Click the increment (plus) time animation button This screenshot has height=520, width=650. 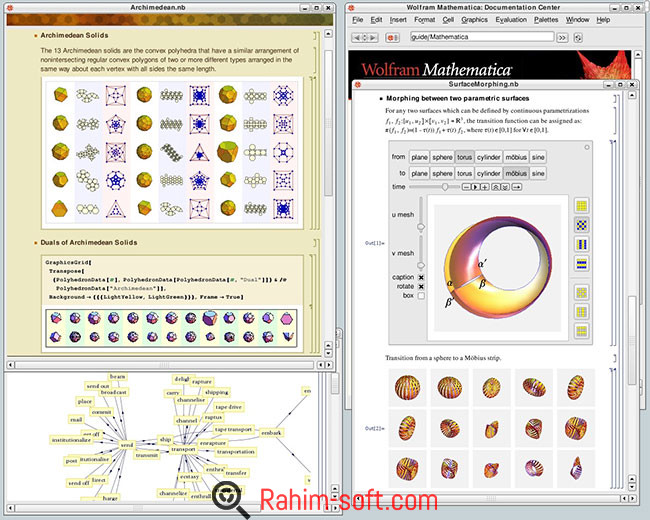click(x=485, y=187)
